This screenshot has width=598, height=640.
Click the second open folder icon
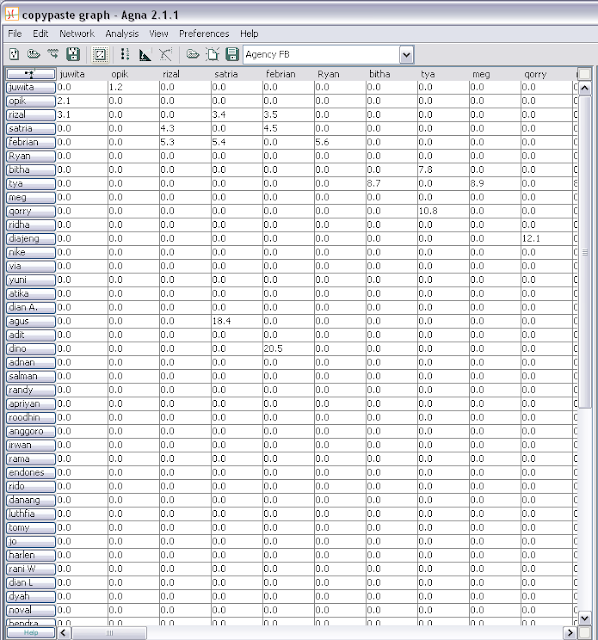[193, 54]
